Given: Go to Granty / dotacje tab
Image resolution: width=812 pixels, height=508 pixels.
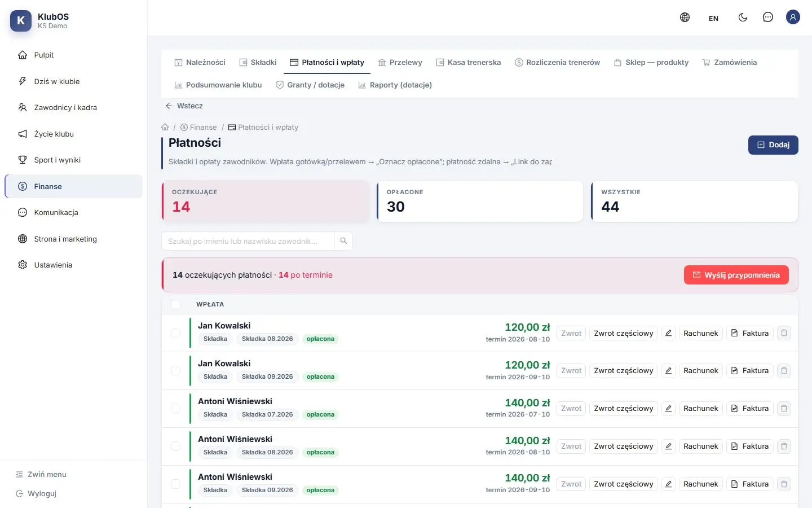Looking at the screenshot, I should coord(310,85).
